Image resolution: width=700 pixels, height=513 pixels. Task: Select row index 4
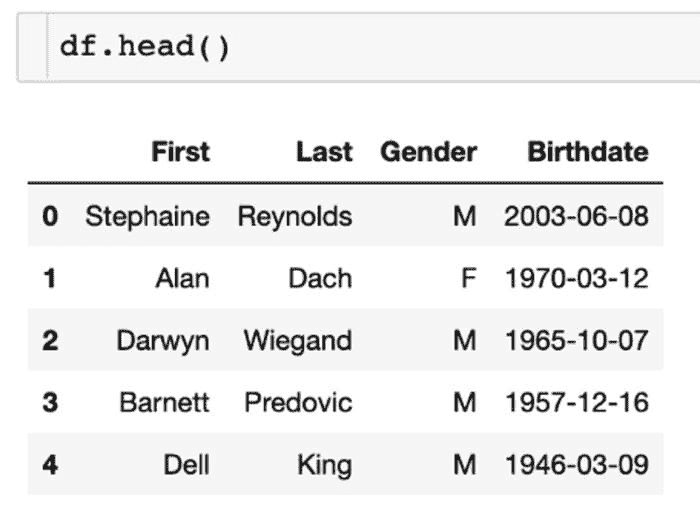[51, 465]
